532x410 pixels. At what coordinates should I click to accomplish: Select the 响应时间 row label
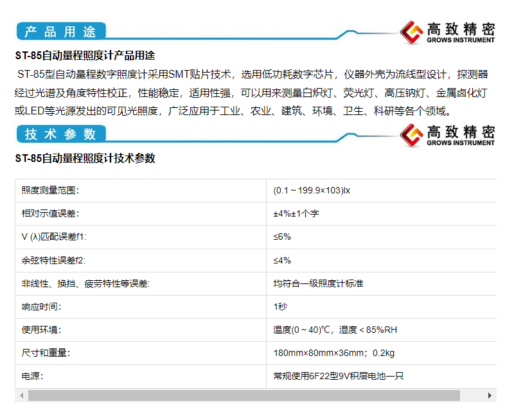coord(42,307)
